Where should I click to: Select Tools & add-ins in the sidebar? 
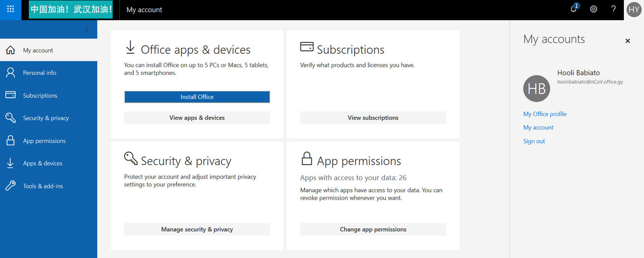(x=48, y=186)
